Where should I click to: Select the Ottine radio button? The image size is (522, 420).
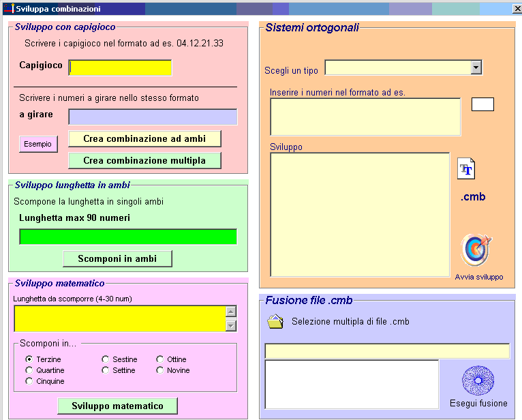(160, 359)
